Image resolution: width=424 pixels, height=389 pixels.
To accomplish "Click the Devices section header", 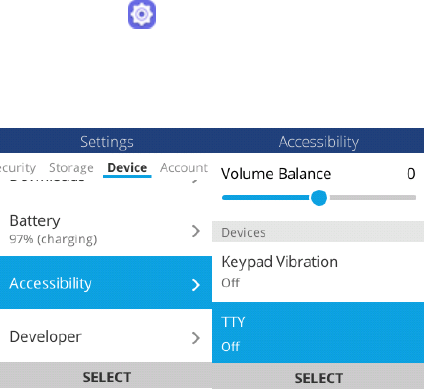I will [x=318, y=232].
